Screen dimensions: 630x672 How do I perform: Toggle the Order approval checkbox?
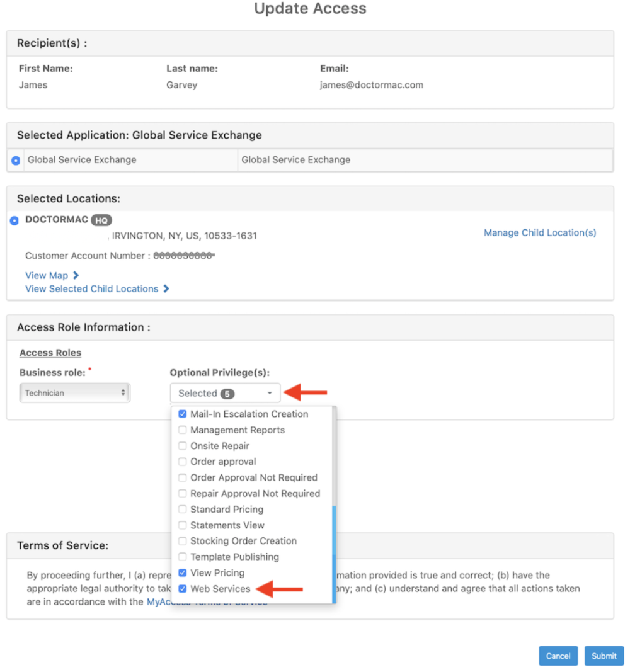pyautogui.click(x=183, y=462)
